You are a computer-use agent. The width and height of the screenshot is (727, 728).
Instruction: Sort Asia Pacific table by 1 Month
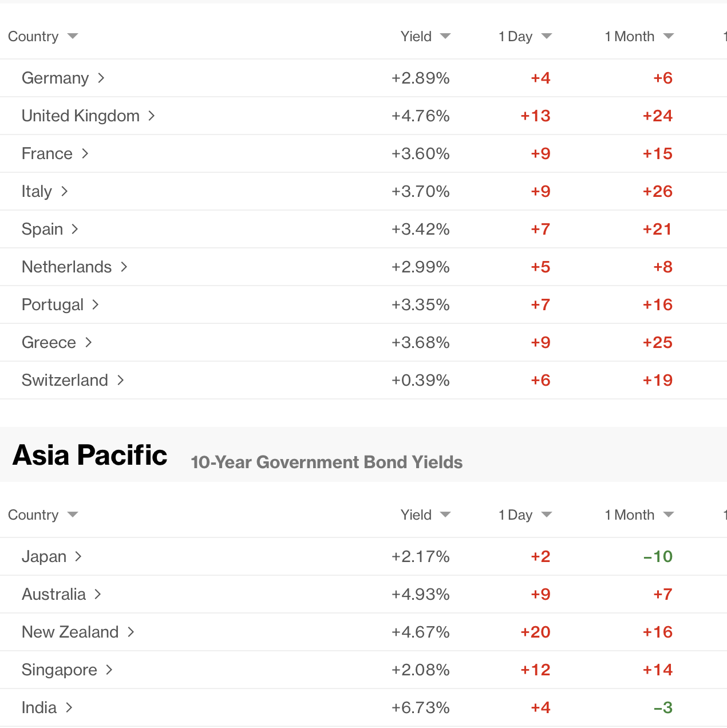(639, 515)
